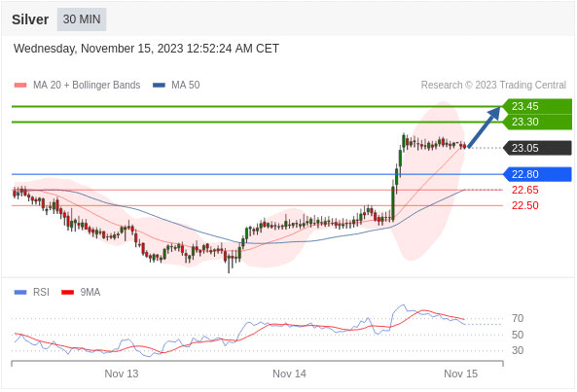Screen dimensions: 577x392
Task: Click the RSI 30 axis label
Action: click(518, 350)
